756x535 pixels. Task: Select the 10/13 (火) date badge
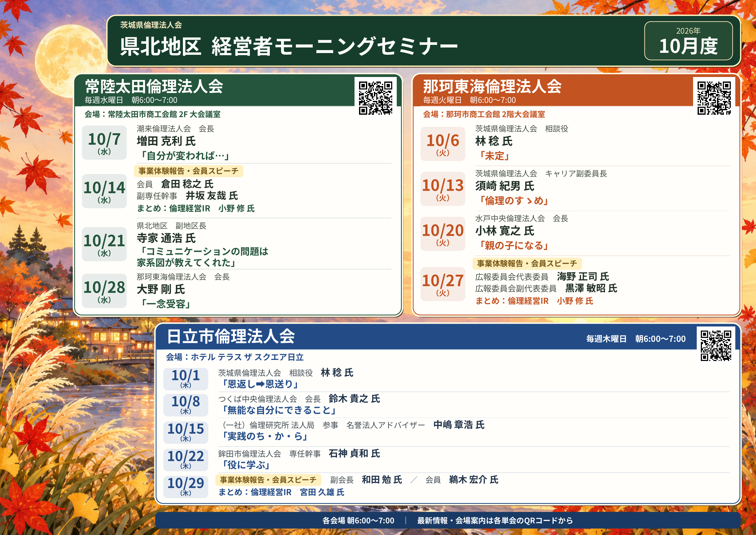(x=442, y=189)
